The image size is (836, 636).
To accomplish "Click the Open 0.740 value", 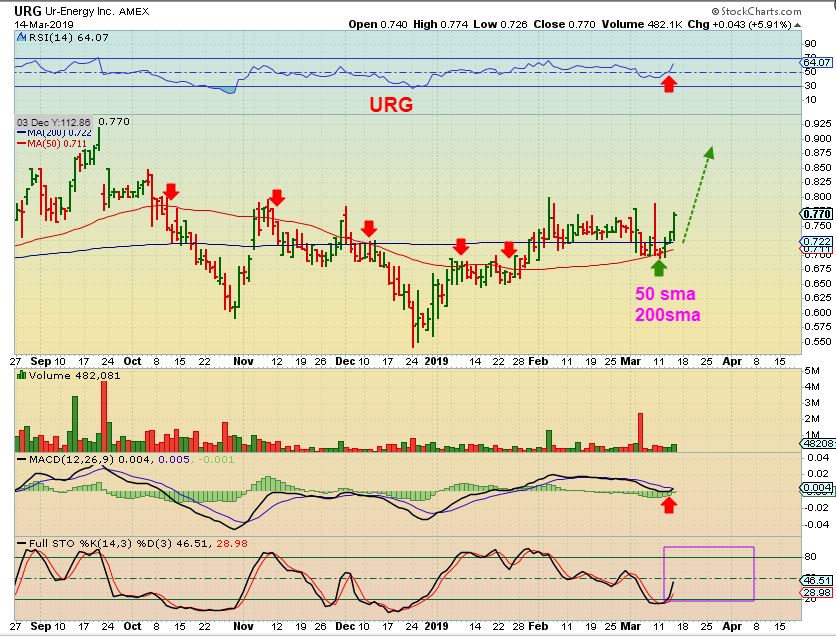I will (x=378, y=25).
